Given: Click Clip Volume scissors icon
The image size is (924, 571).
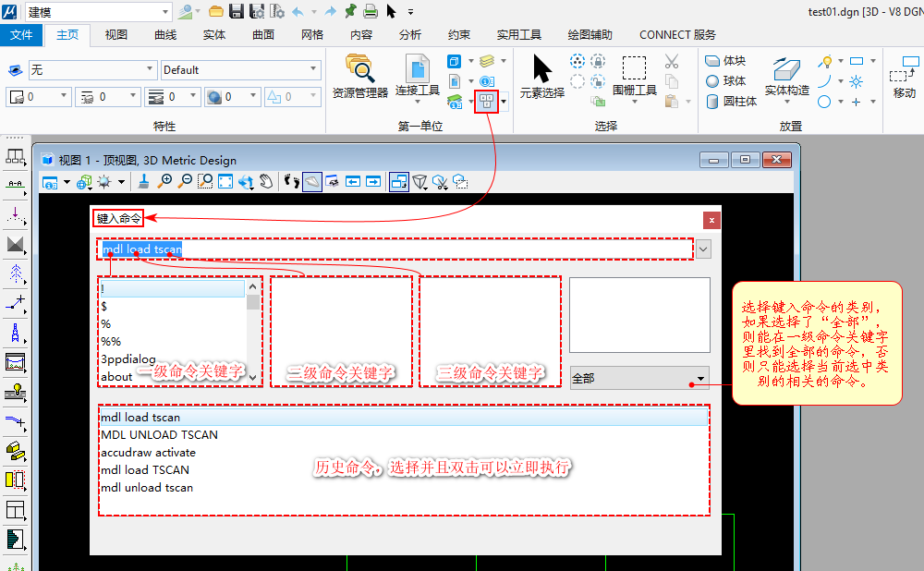Looking at the screenshot, I should point(440,182).
